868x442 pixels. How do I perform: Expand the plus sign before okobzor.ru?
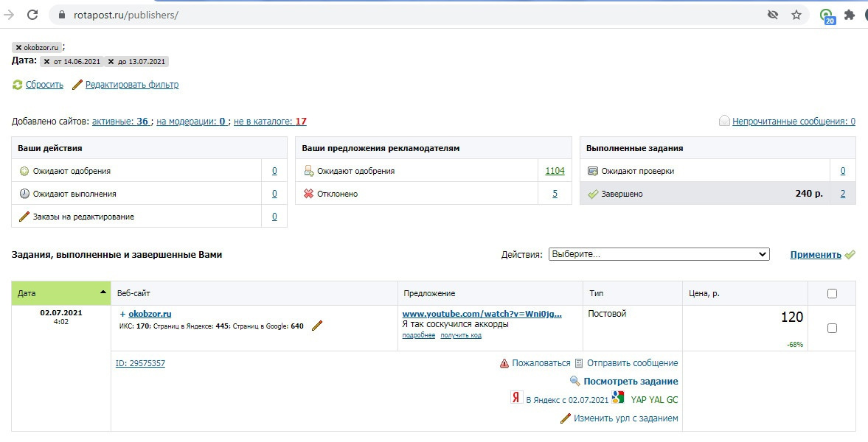[x=123, y=314]
